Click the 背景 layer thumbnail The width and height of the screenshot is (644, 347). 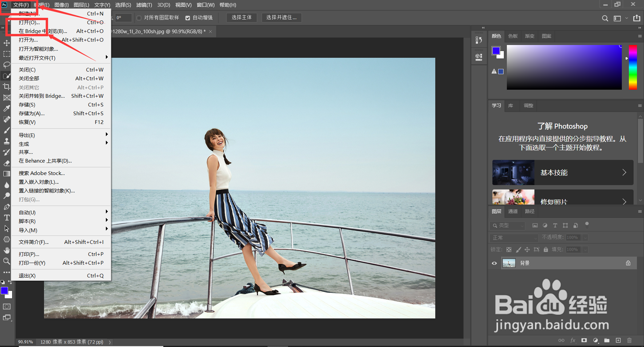tap(509, 263)
